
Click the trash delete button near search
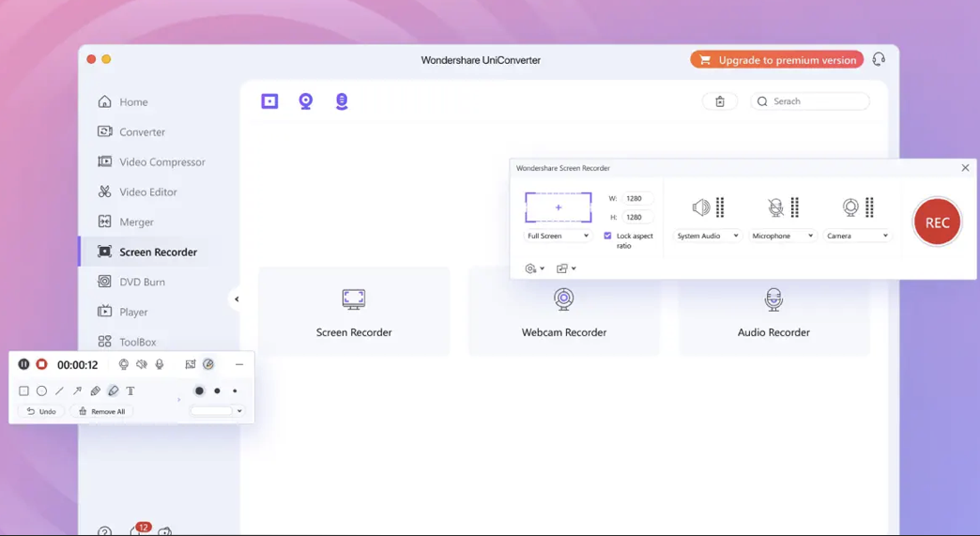(x=720, y=101)
